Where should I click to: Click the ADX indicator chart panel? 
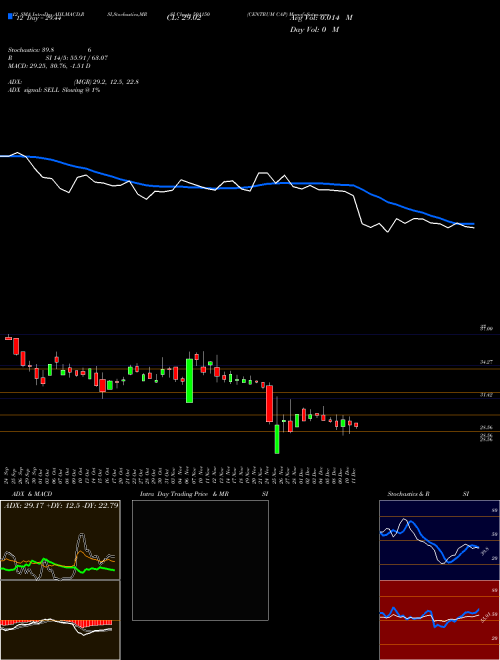point(60,540)
